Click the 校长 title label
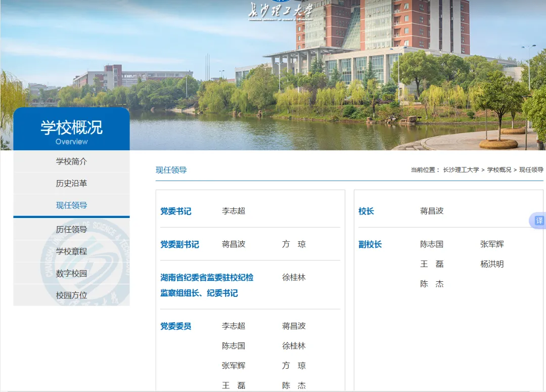 367,211
